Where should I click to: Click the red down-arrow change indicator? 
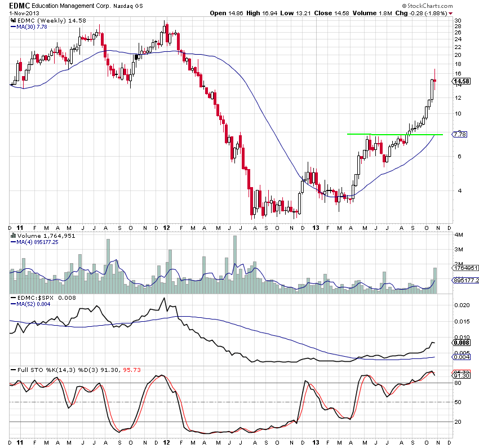pyautogui.click(x=451, y=14)
